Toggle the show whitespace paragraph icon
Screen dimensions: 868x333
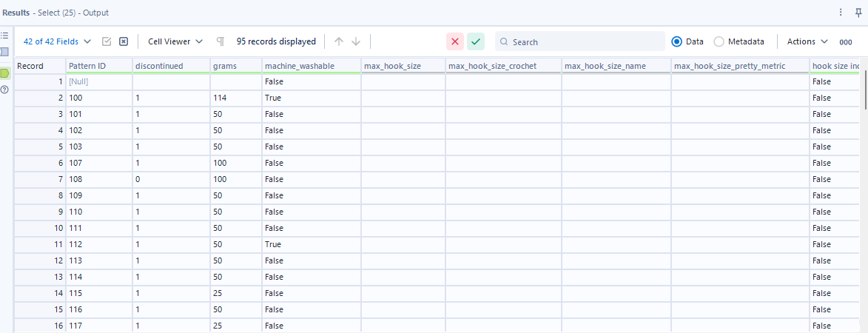click(220, 41)
